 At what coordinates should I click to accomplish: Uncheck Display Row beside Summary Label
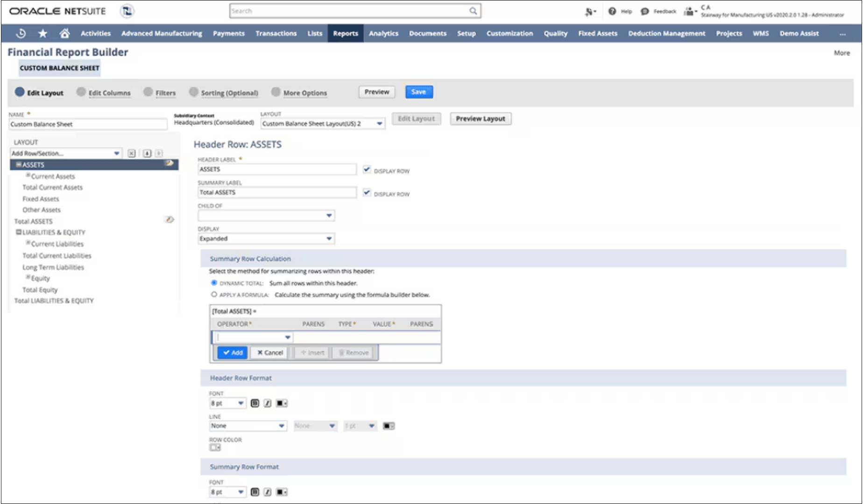coord(367,192)
